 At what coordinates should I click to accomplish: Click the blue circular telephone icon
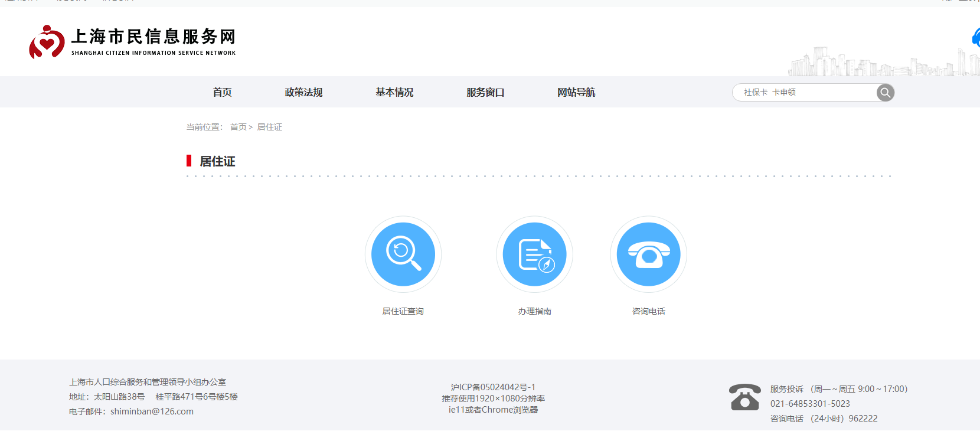[648, 254]
